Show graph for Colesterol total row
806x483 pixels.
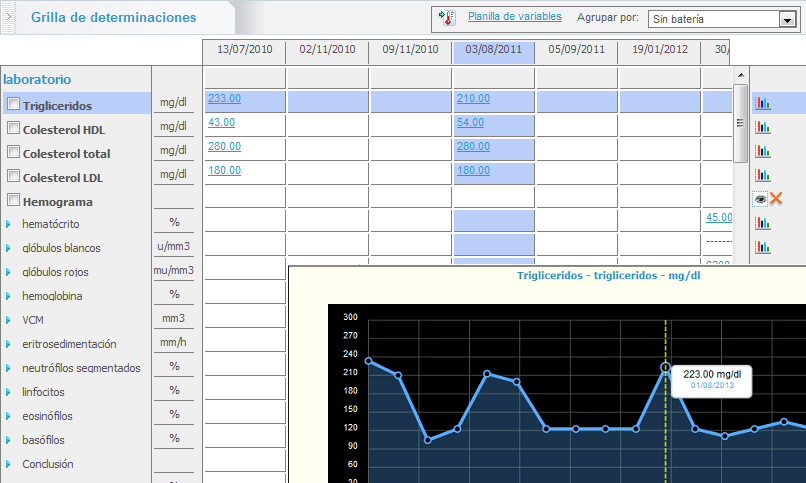point(762,151)
